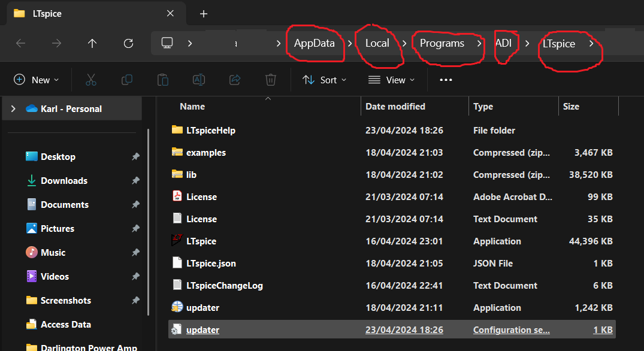Navigate to AppData in the breadcrumb
Viewport: 644px width, 351px height.
pyautogui.click(x=314, y=43)
